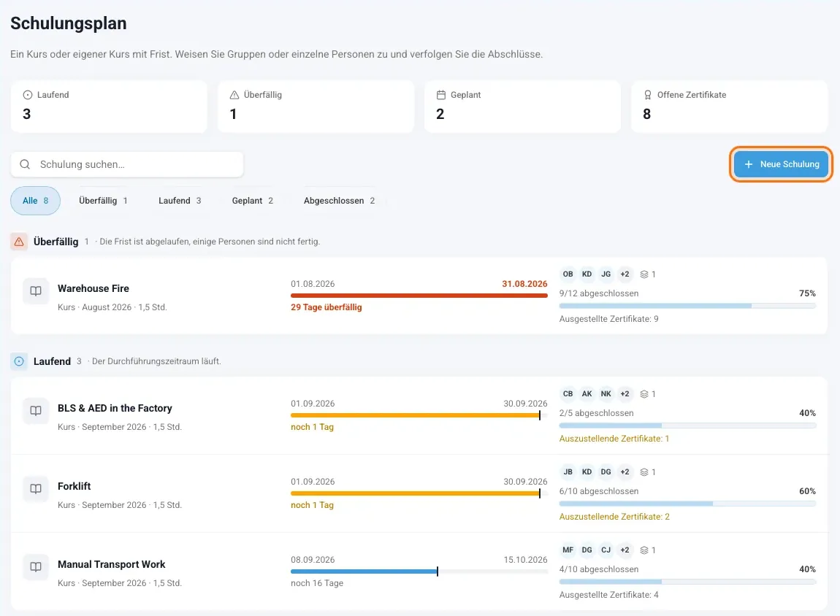This screenshot has width=840, height=616.
Task: Open BLS & AED in the Factory title
Action: click(x=115, y=408)
